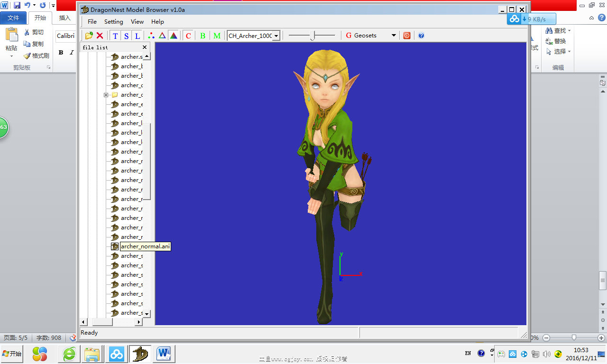Click the XYZ axis gizmo in viewport
Image resolution: width=607 pixels, height=364 pixels.
click(350, 268)
